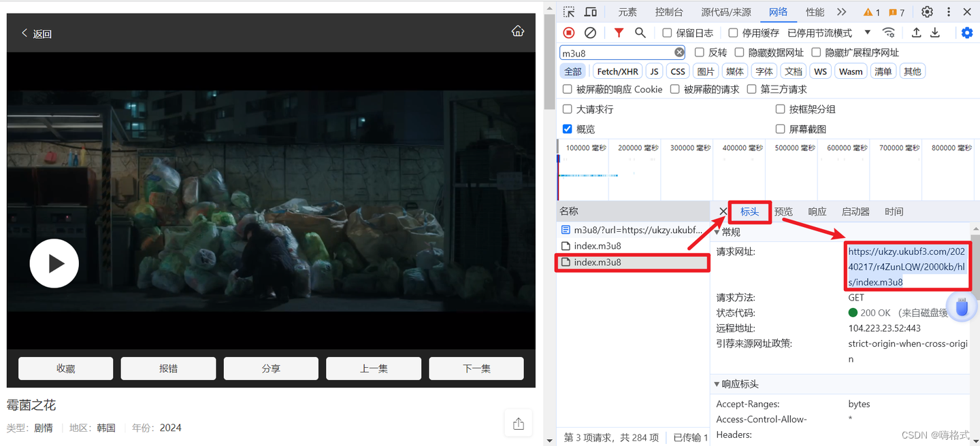Select the first index.m3u8 request row

point(633,246)
